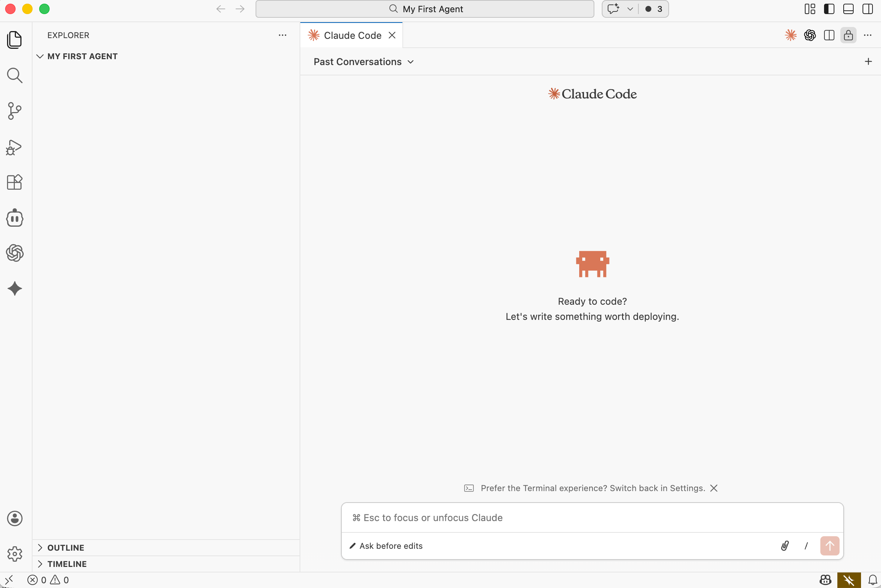Click the slash commands icon
Image resolution: width=881 pixels, height=588 pixels.
[806, 545]
